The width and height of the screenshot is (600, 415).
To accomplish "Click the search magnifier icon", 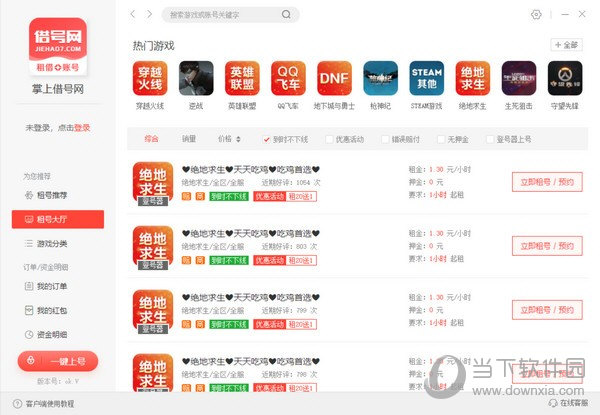I will (286, 15).
